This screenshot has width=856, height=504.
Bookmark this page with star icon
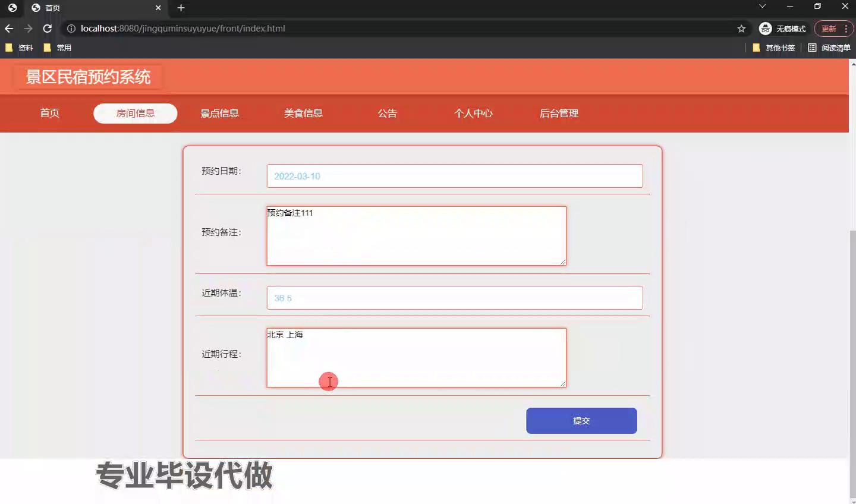[741, 29]
